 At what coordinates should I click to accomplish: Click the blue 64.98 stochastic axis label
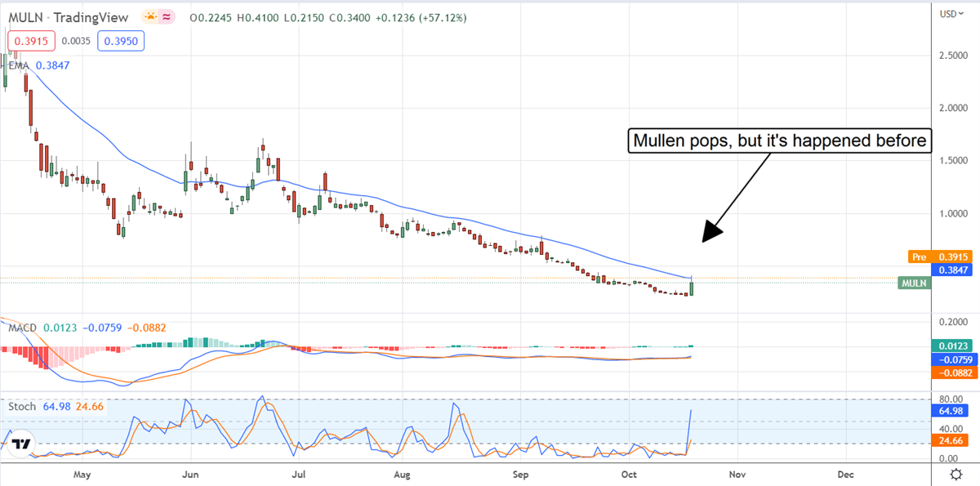tap(951, 411)
